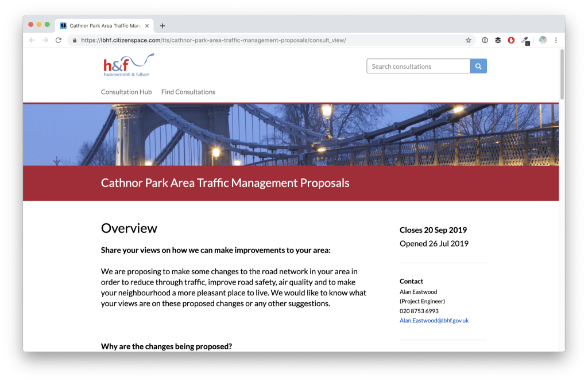Open the pen tool extension icon
The image size is (588, 382).
click(x=525, y=41)
